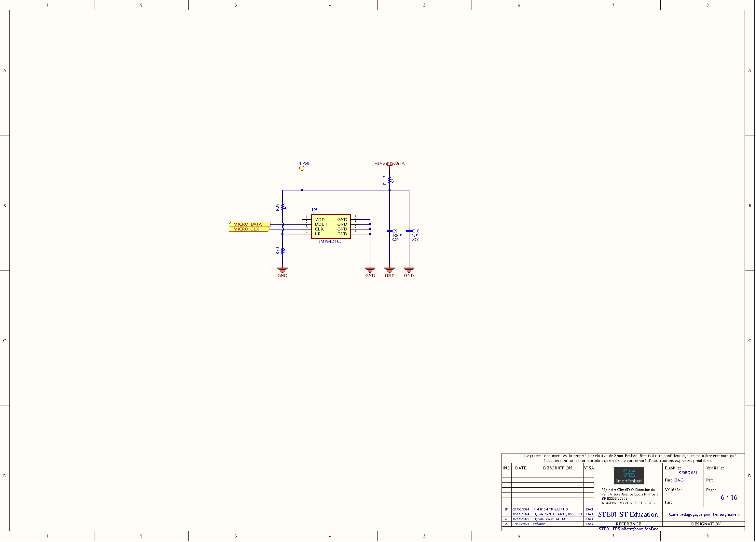The image size is (756, 542).
Task: Click the IMP34DT05 part name label
Action: tap(330, 242)
